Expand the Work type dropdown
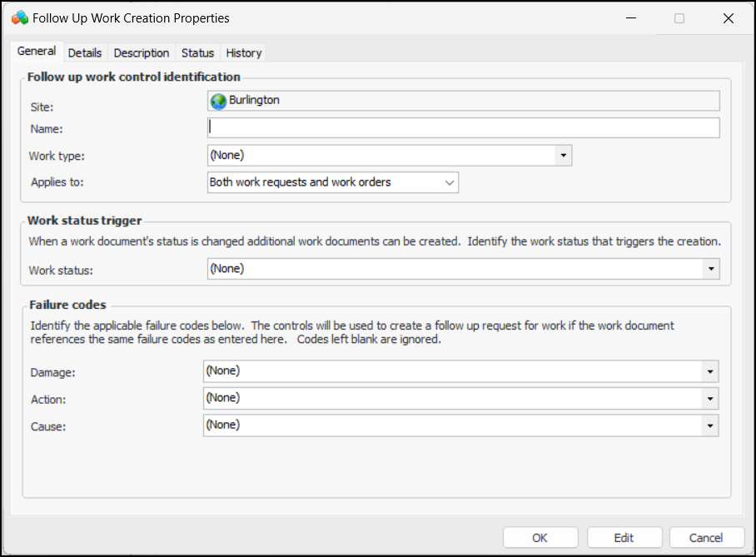The image size is (756, 557). 564,155
